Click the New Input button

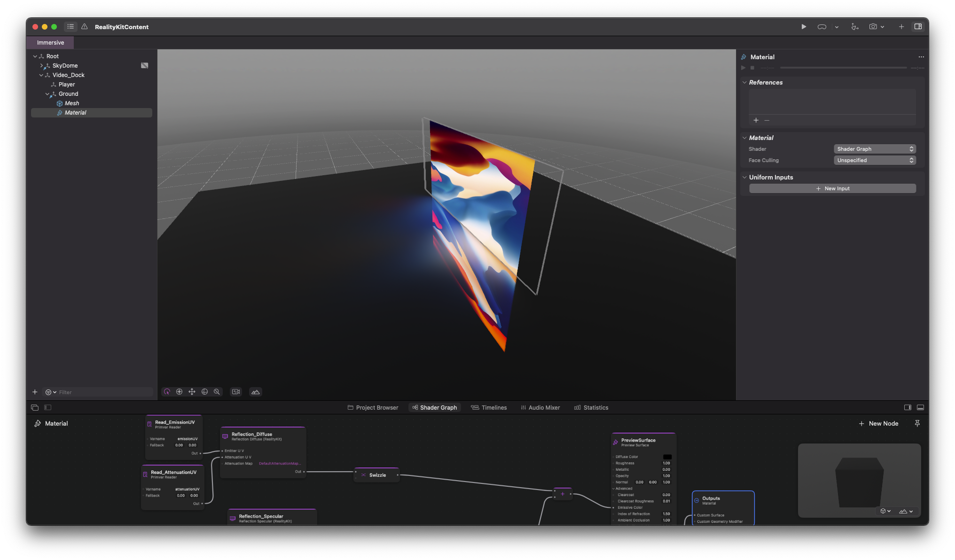[x=832, y=188]
